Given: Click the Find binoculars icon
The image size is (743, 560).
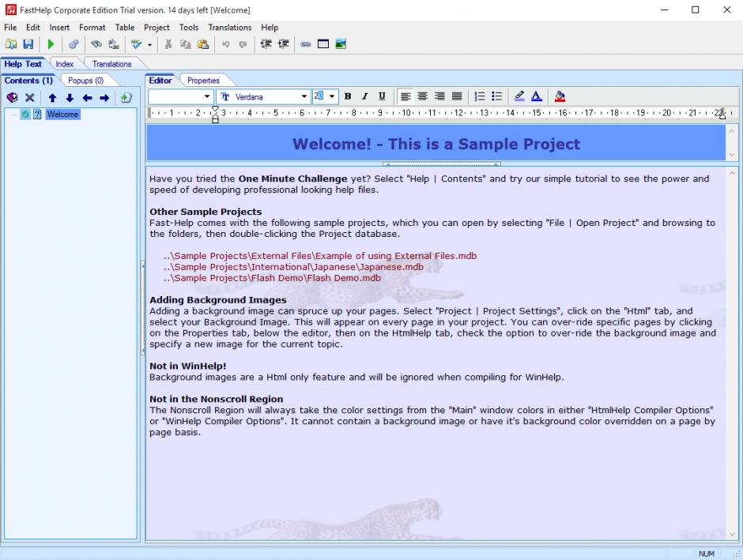Looking at the screenshot, I should 96,44.
